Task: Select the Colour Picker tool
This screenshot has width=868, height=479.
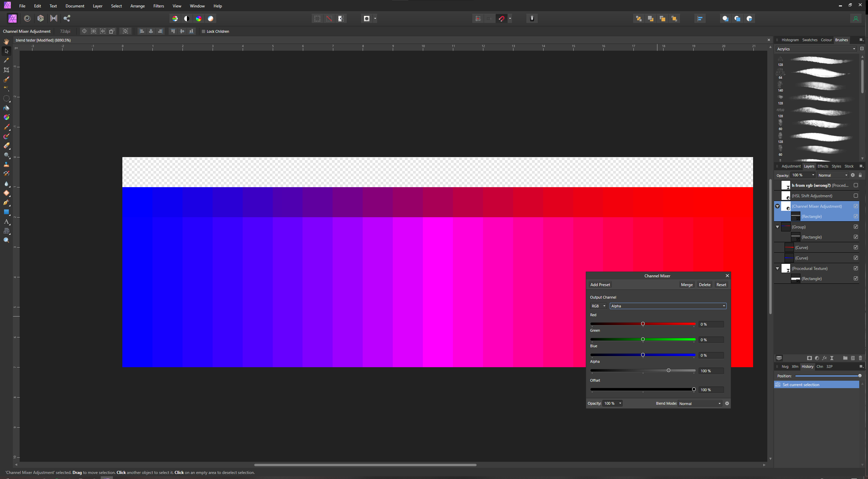Action: click(x=6, y=60)
